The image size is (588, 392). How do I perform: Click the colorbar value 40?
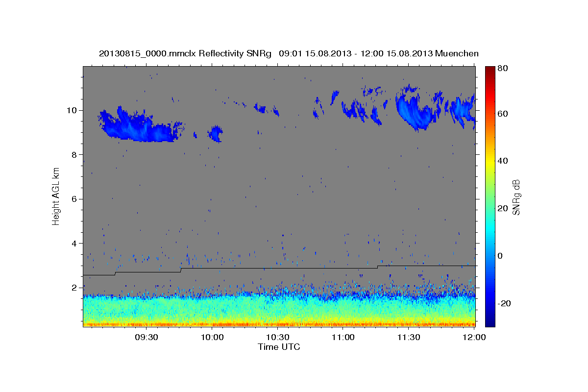tap(504, 161)
